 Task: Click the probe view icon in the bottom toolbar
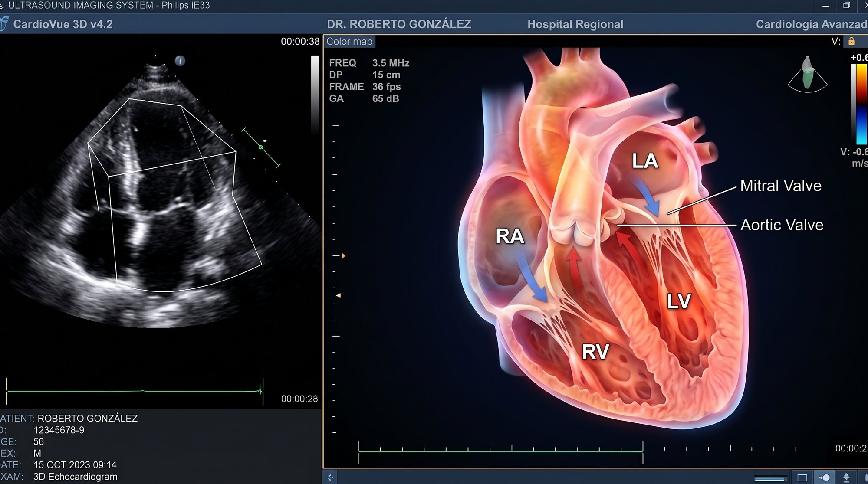point(824,477)
